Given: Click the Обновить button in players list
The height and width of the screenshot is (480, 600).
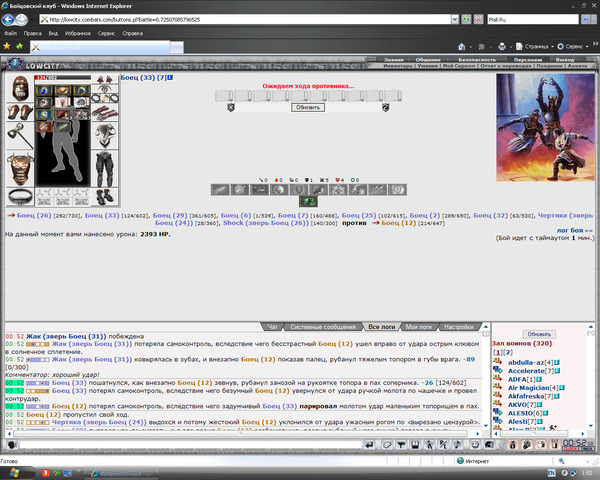Looking at the screenshot, I should (539, 334).
